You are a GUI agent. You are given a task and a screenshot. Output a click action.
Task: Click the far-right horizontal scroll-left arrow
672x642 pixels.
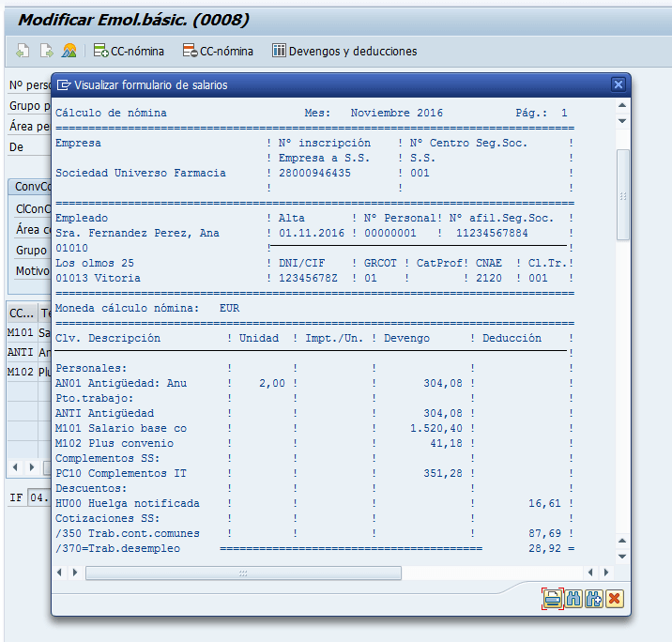[x=590, y=573]
